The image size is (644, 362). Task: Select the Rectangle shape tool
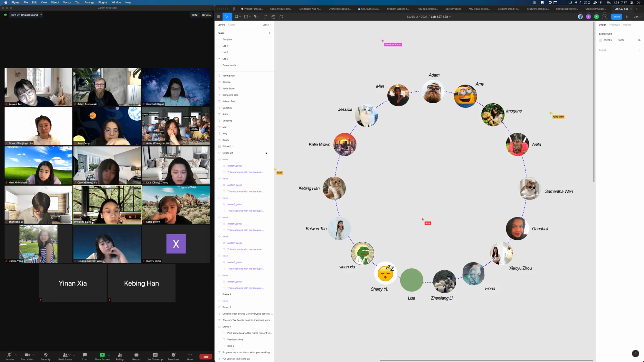(x=246, y=17)
